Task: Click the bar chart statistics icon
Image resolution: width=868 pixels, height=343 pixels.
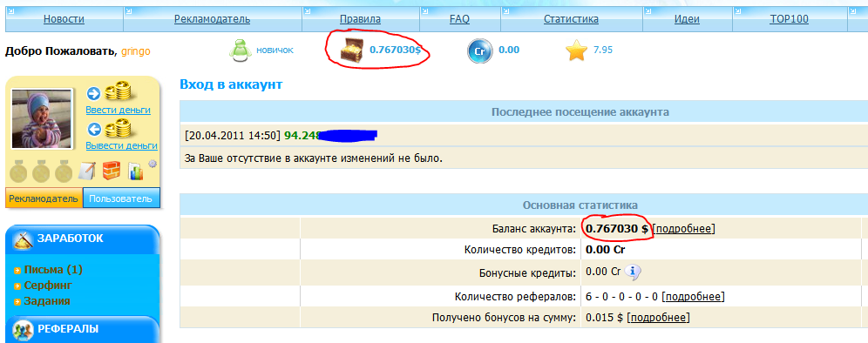Action: point(136,171)
